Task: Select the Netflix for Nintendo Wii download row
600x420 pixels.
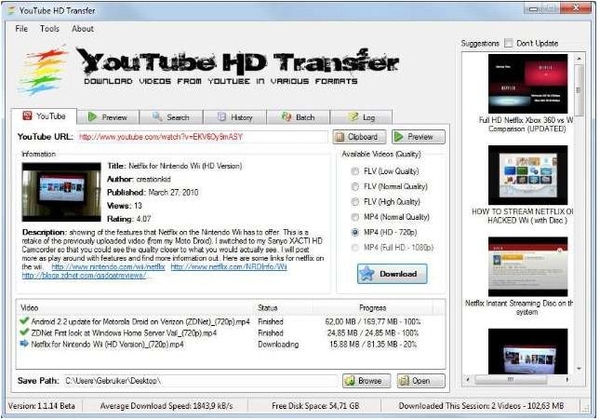Action: click(230, 344)
